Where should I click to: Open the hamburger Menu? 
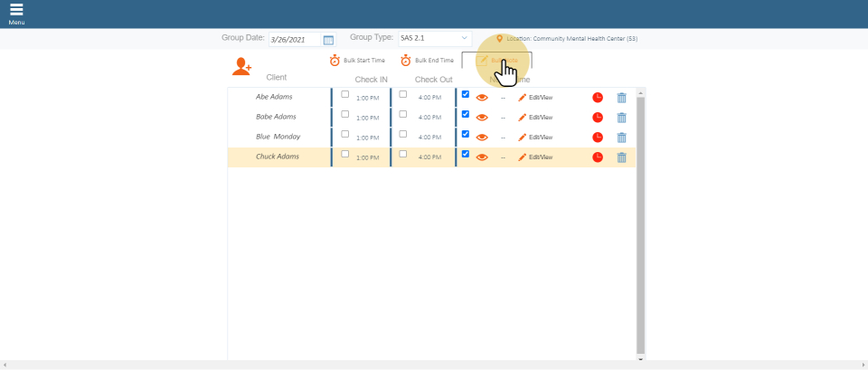(16, 13)
